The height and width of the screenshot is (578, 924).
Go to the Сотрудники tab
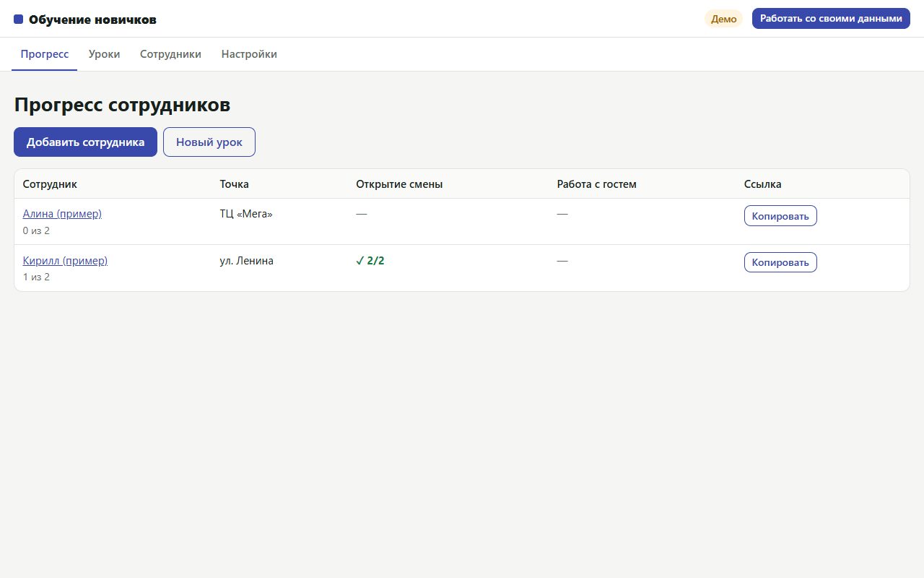(x=170, y=54)
